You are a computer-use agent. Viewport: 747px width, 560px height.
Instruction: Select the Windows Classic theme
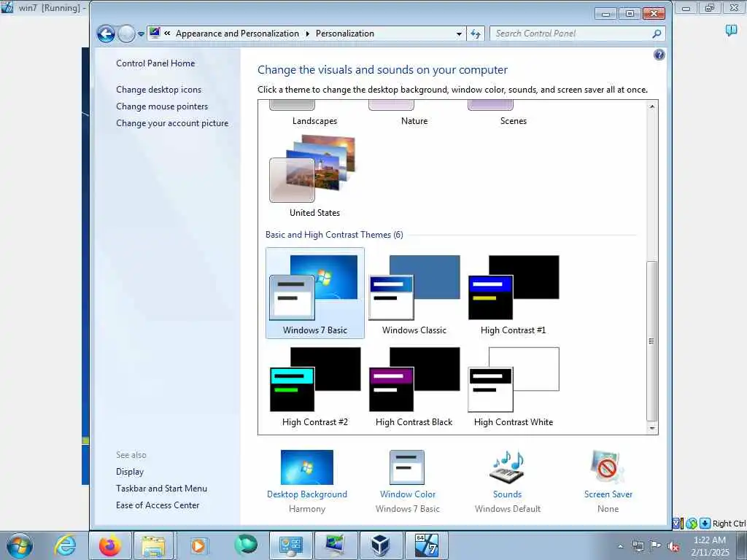click(x=414, y=293)
